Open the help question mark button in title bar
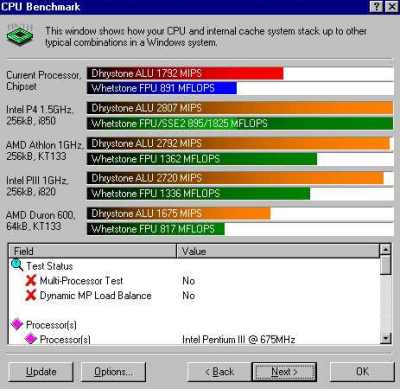 (376, 7)
